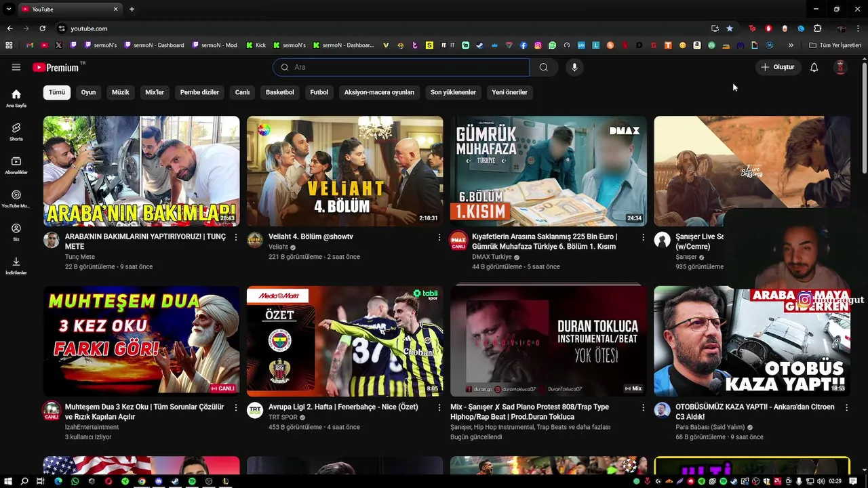868x488 pixels.
Task: Open the Veliaht channel link
Action: pos(278,247)
